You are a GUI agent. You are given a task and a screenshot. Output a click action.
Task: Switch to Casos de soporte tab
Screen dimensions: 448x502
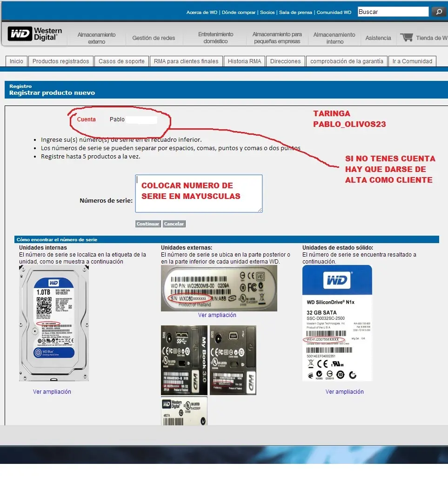click(121, 61)
